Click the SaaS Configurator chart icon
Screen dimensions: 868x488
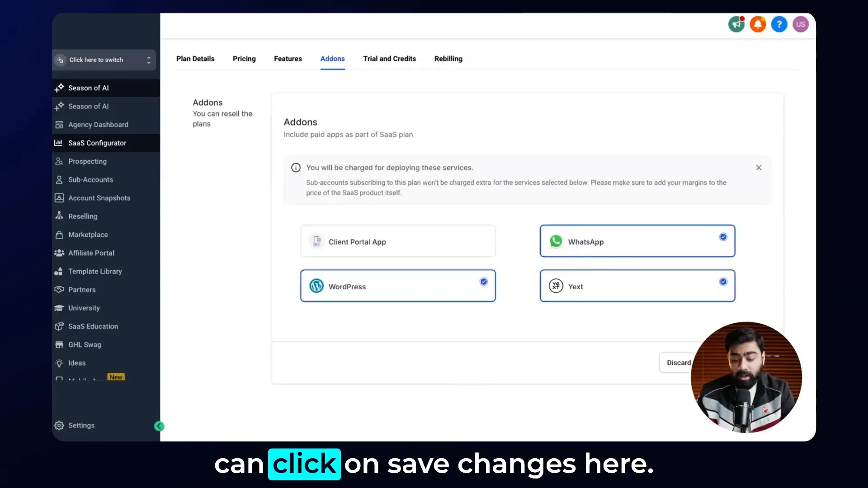(58, 143)
